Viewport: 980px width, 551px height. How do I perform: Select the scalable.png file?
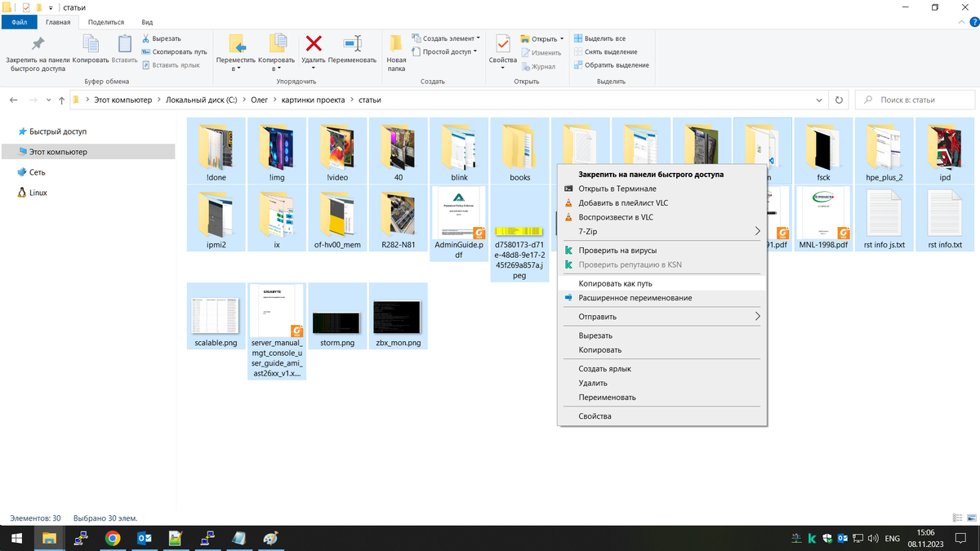click(216, 317)
